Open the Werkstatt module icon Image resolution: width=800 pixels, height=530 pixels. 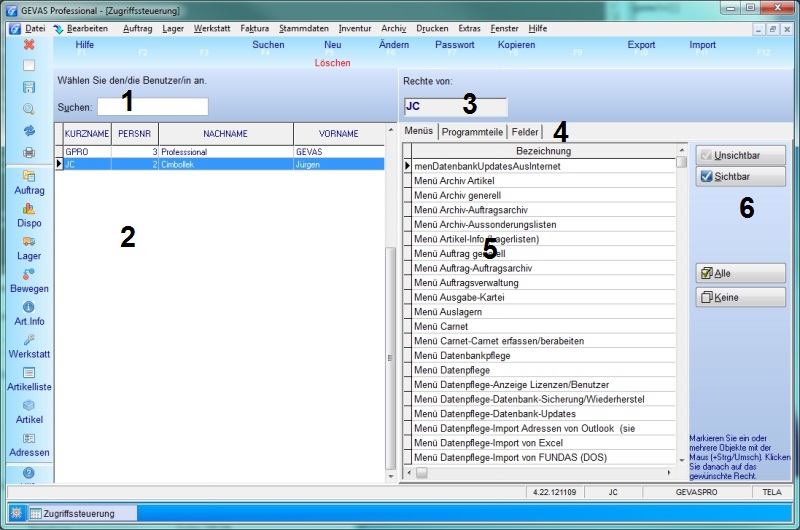tap(29, 346)
